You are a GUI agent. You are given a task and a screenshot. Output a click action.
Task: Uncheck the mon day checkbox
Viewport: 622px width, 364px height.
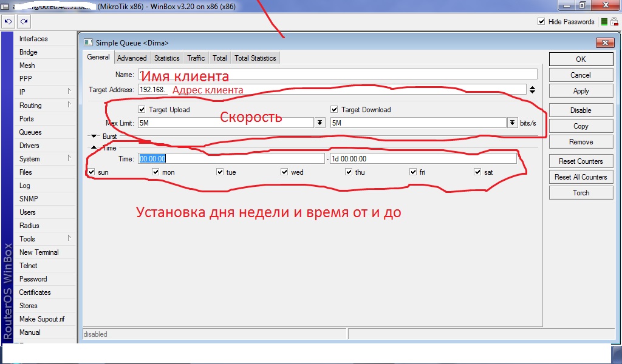tap(155, 172)
